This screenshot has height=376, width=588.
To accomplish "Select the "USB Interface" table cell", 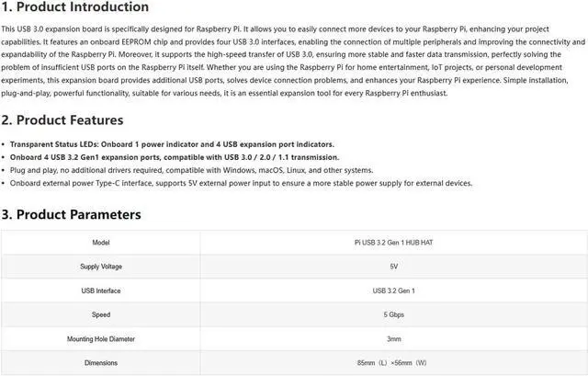I will pos(101,291).
